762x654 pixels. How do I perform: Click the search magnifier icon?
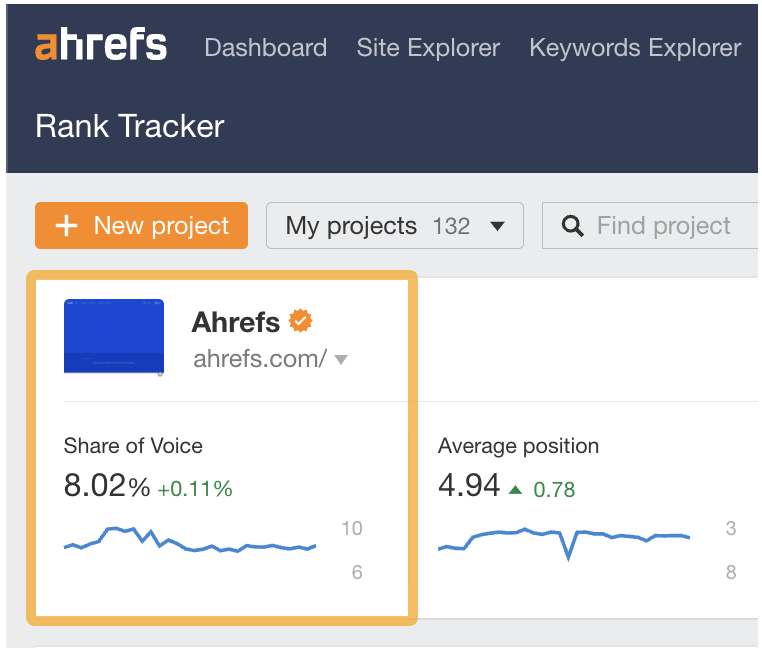point(573,226)
